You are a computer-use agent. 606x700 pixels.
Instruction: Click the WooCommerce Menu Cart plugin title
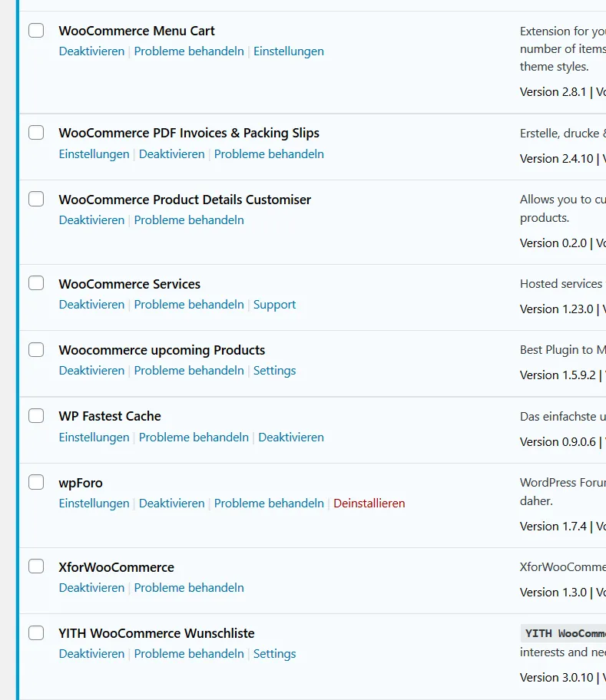point(137,31)
